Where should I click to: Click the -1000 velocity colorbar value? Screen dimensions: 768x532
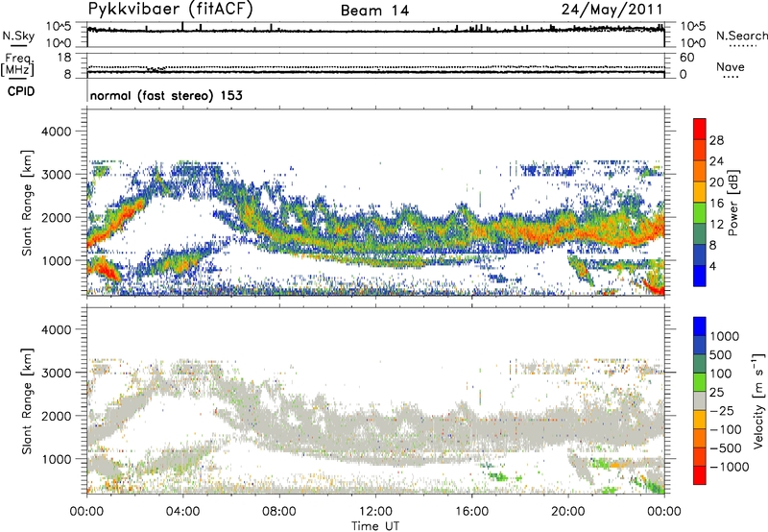tap(729, 467)
